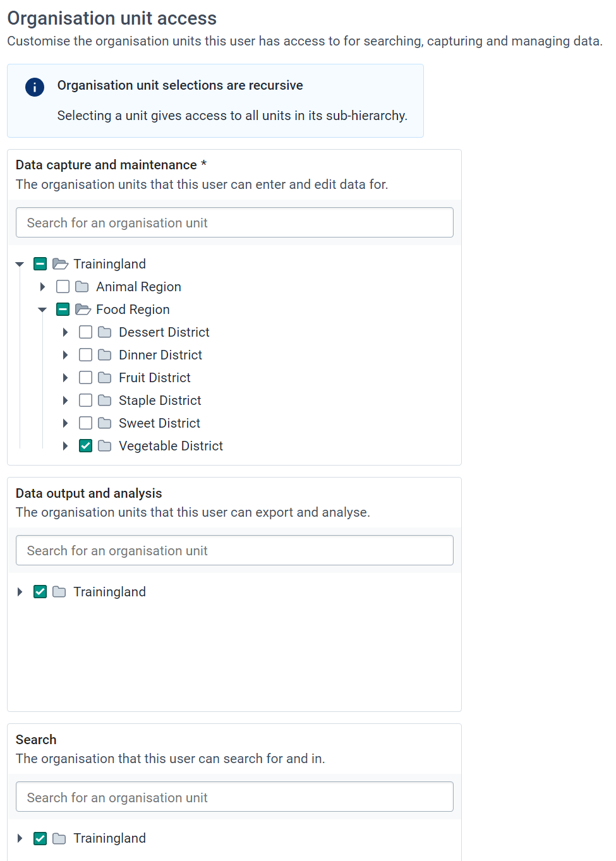This screenshot has height=861, width=616.
Task: Collapse the Food Region tree node
Action: coord(42,310)
